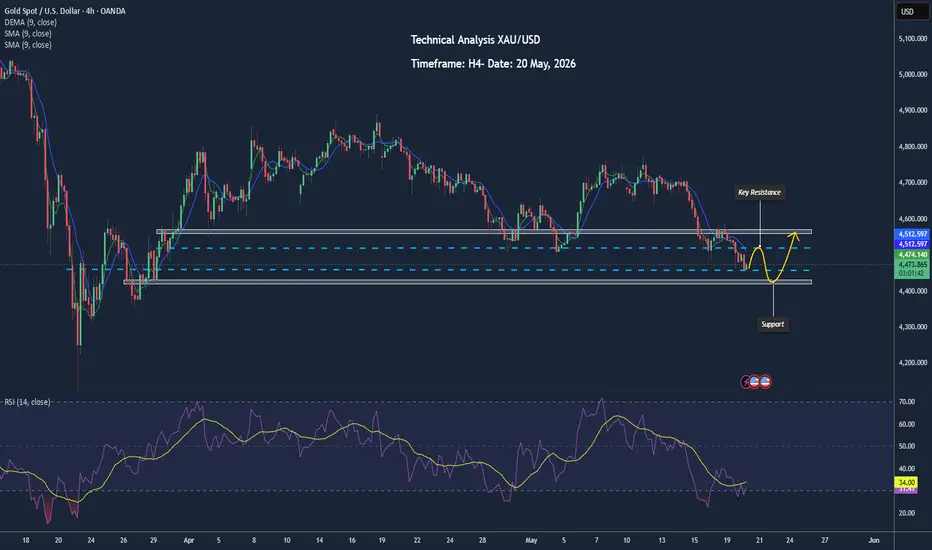932x550 pixels.
Task: Click the 03:01:42 countdown timer
Action: pos(912,273)
